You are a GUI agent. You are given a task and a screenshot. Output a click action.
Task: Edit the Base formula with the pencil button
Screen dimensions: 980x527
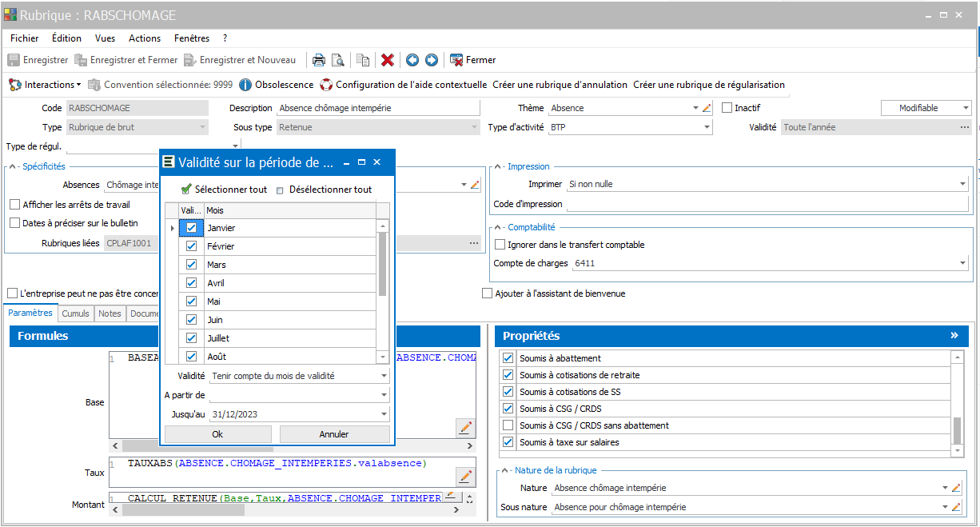[465, 428]
